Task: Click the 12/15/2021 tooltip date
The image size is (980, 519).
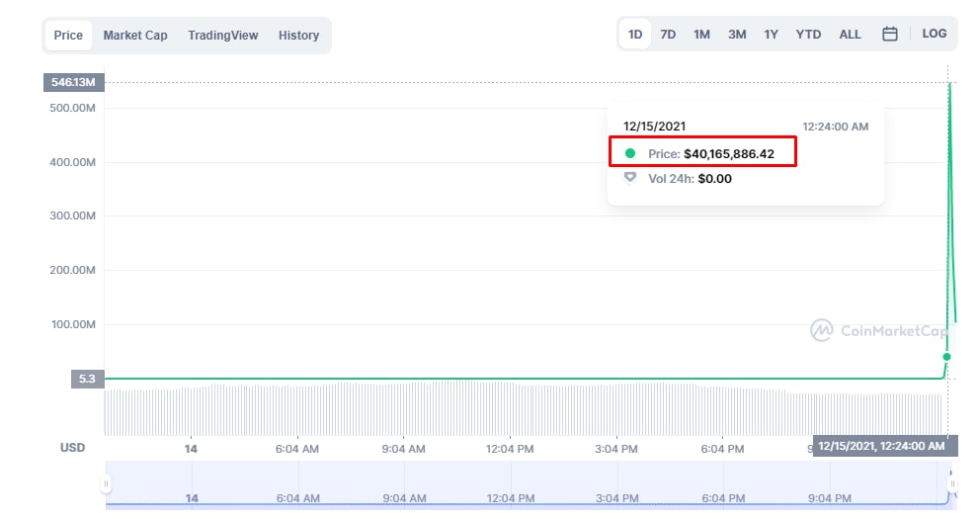Action: [654, 127]
